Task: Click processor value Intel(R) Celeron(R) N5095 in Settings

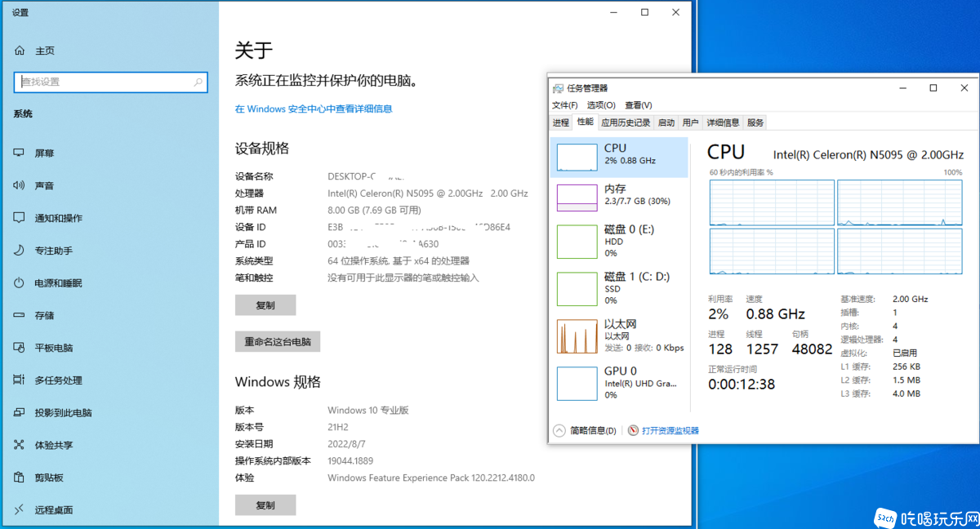Action: pyautogui.click(x=428, y=193)
